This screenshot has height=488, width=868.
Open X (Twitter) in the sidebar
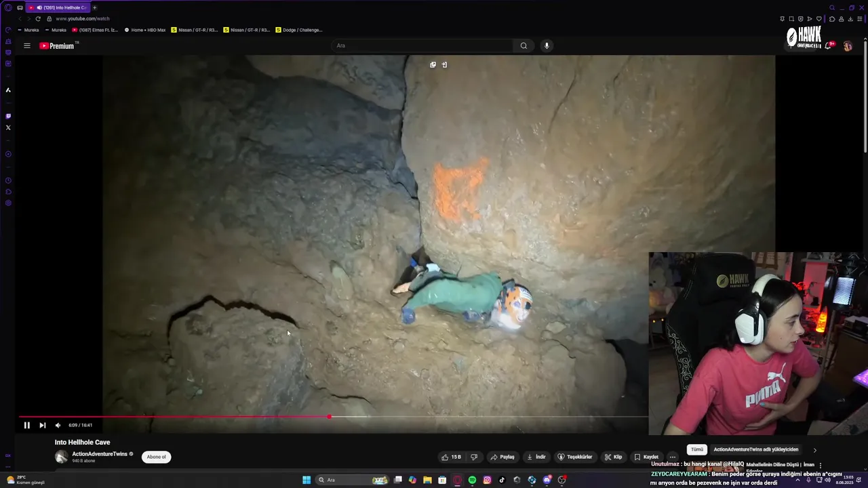(8, 127)
